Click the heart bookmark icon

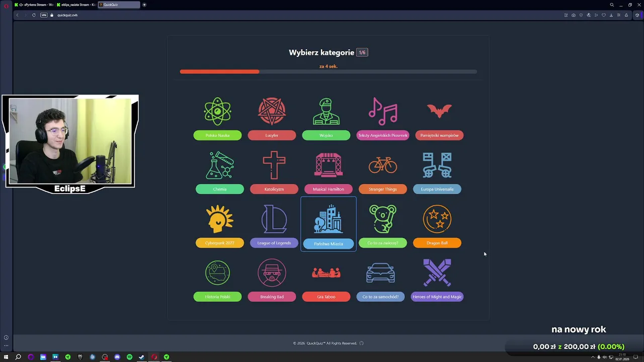(603, 15)
